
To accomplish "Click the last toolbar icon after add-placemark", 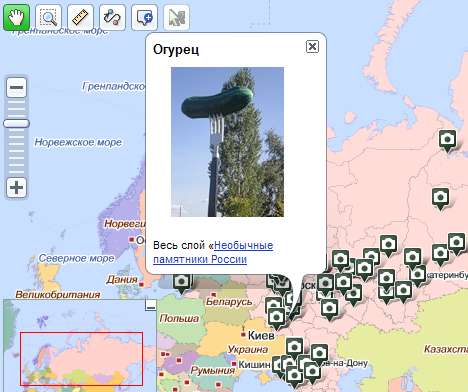I will pos(176,17).
